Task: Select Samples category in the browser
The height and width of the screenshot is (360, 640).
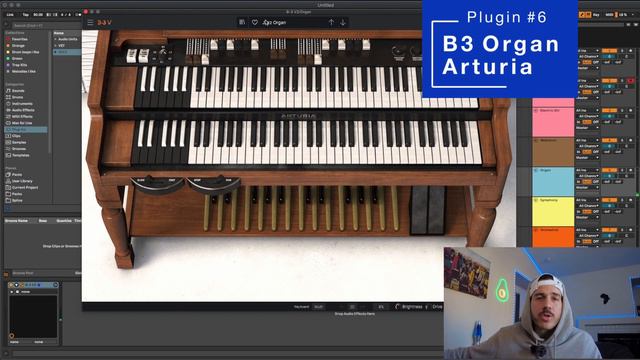Action: pos(19,142)
